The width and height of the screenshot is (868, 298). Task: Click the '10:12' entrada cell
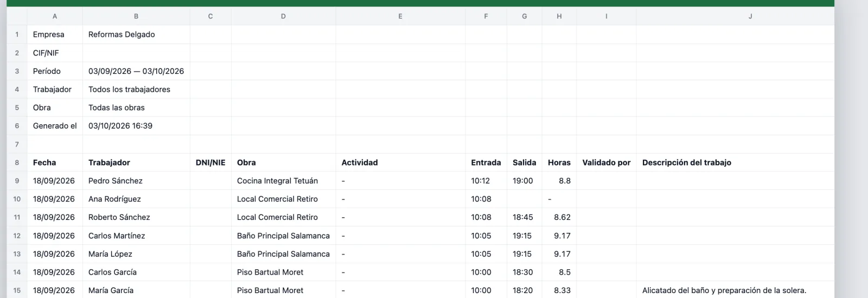[486, 181]
